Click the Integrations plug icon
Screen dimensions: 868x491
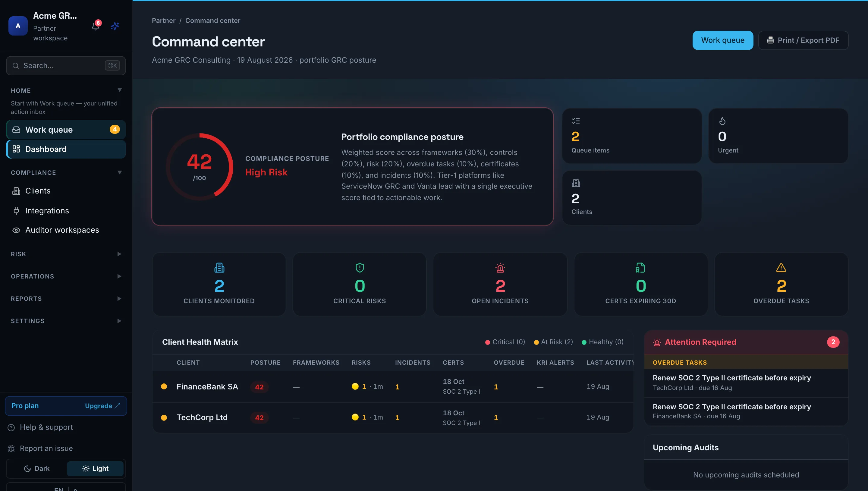[16, 211]
